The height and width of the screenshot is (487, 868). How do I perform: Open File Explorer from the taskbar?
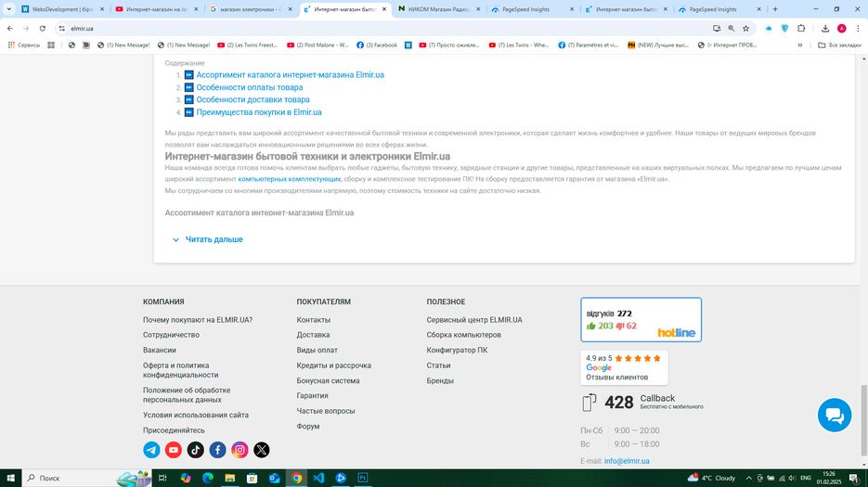point(229,478)
